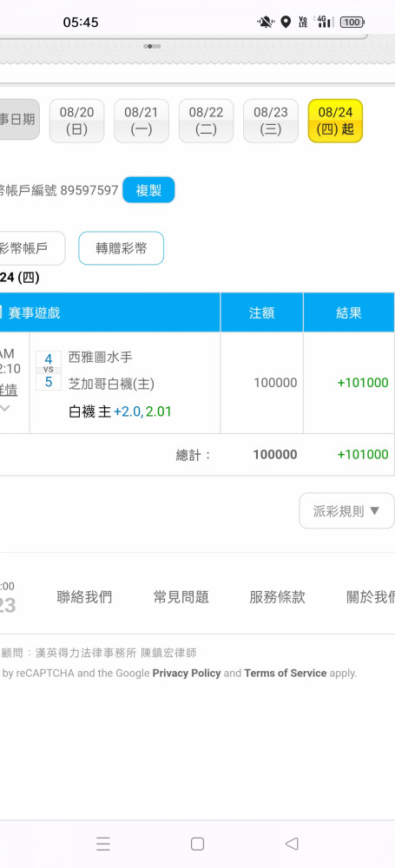Tap the location pin status icon
The image size is (395, 868).
pos(286,23)
